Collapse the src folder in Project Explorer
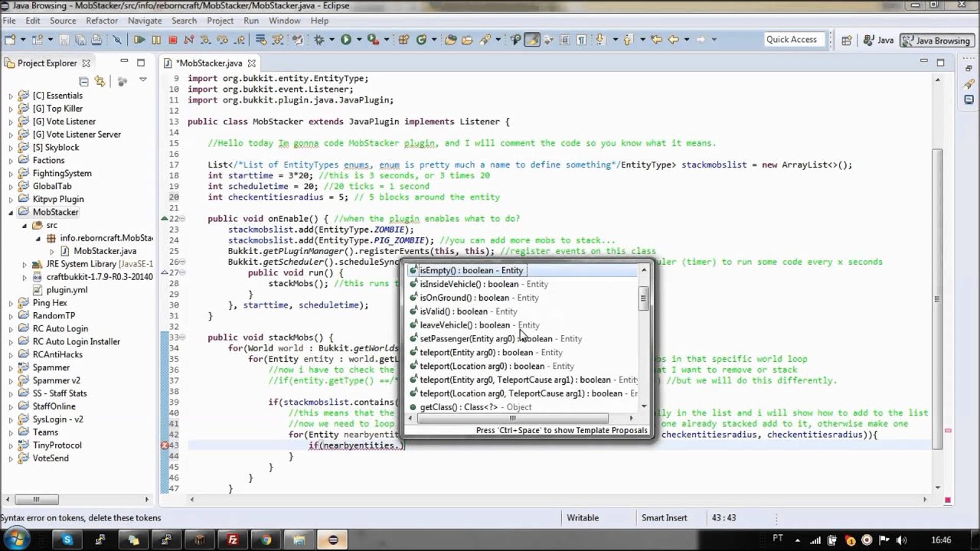This screenshot has width=980, height=551. coord(24,226)
